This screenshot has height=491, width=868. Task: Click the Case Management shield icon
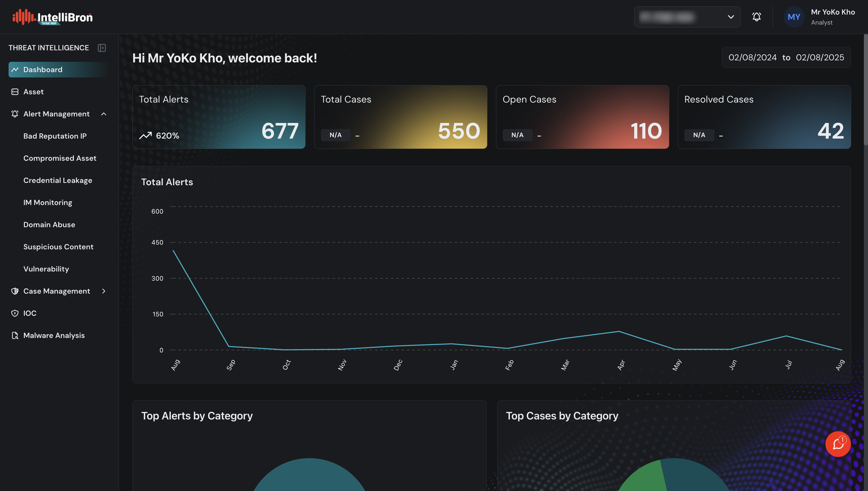click(15, 291)
